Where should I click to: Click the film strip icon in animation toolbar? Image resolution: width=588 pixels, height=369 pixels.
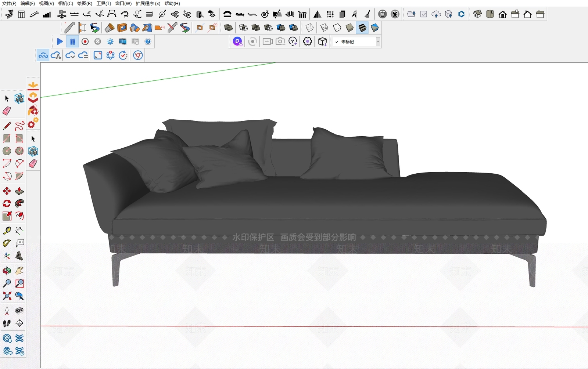click(123, 41)
